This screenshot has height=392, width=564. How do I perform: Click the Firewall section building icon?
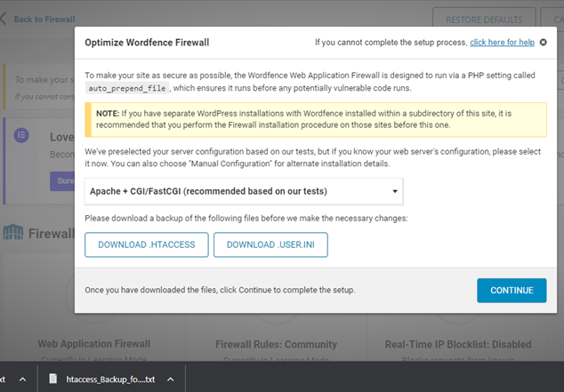point(12,232)
